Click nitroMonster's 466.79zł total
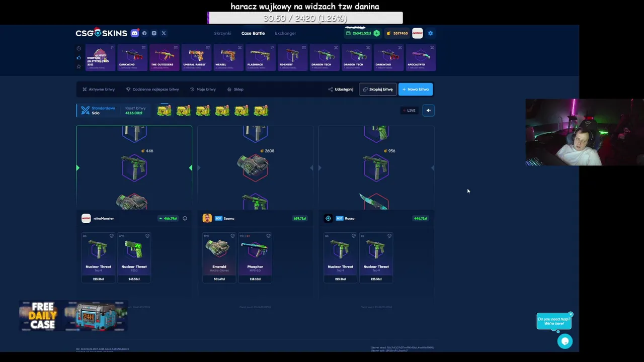The height and width of the screenshot is (362, 644). click(168, 218)
